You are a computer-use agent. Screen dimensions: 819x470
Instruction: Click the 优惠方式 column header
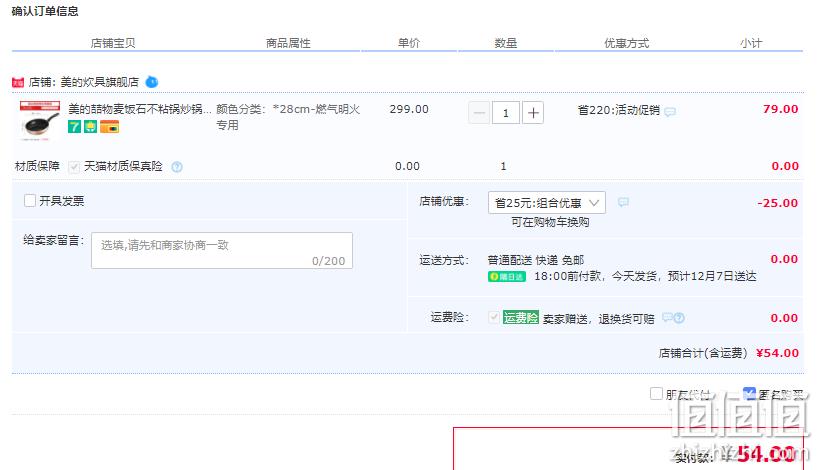pos(627,43)
